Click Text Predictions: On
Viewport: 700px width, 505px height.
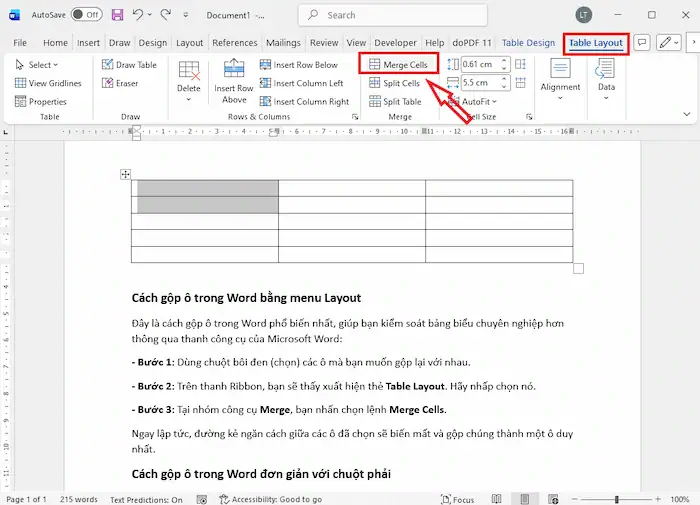[x=146, y=499]
